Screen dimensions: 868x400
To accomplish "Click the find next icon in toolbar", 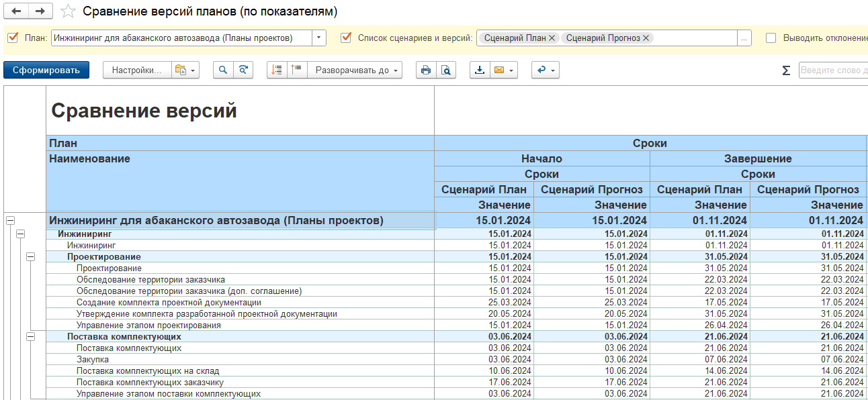I will coord(244,70).
